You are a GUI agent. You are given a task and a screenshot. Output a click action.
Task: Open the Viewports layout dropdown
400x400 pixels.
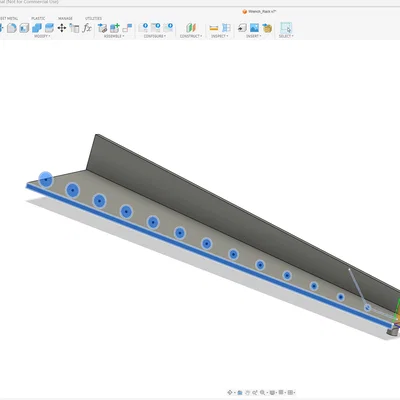291,392
